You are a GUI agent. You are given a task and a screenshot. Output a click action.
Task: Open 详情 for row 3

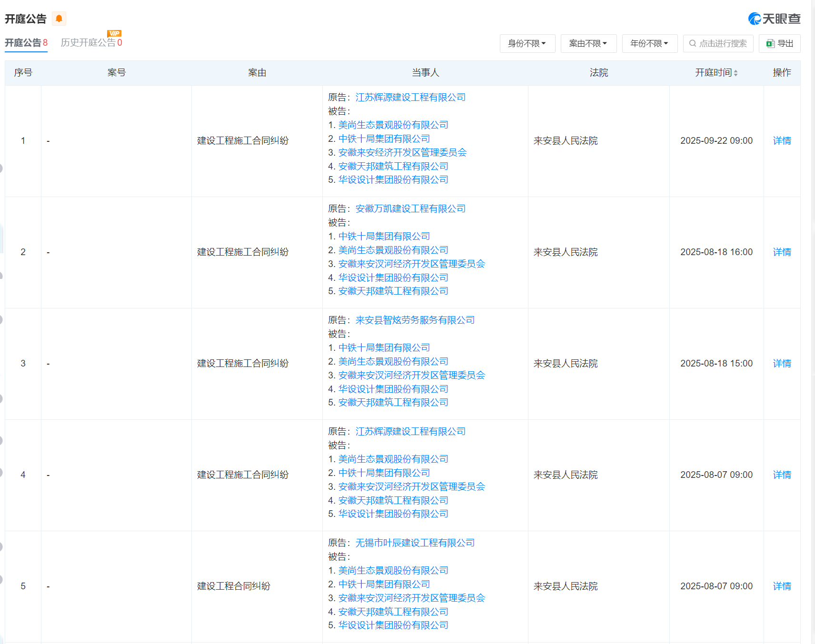click(782, 364)
